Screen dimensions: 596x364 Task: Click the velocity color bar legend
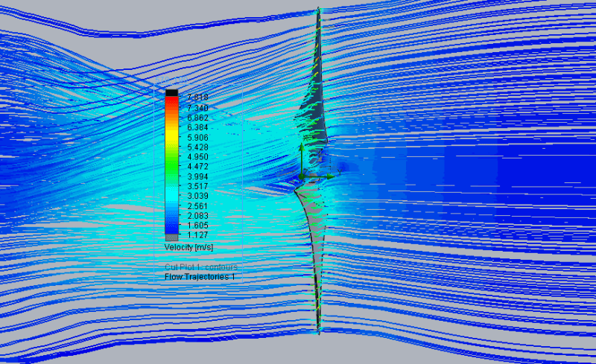172,165
